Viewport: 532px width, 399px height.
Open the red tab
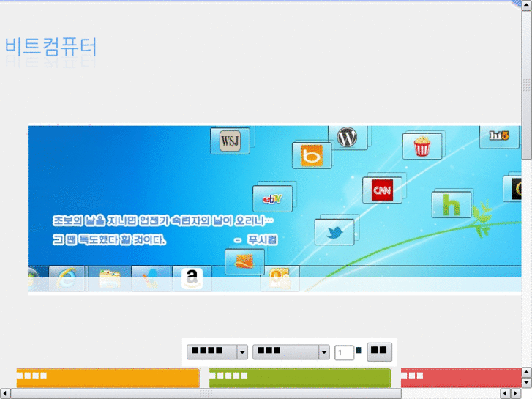461,378
